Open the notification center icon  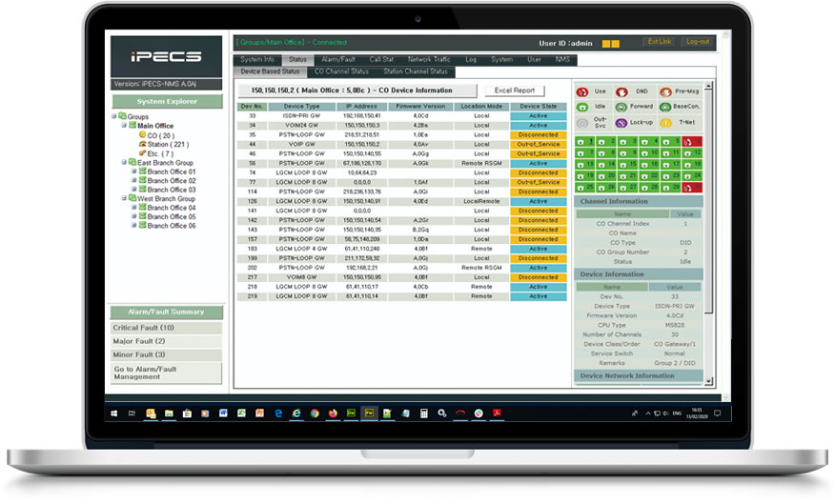tap(718, 413)
